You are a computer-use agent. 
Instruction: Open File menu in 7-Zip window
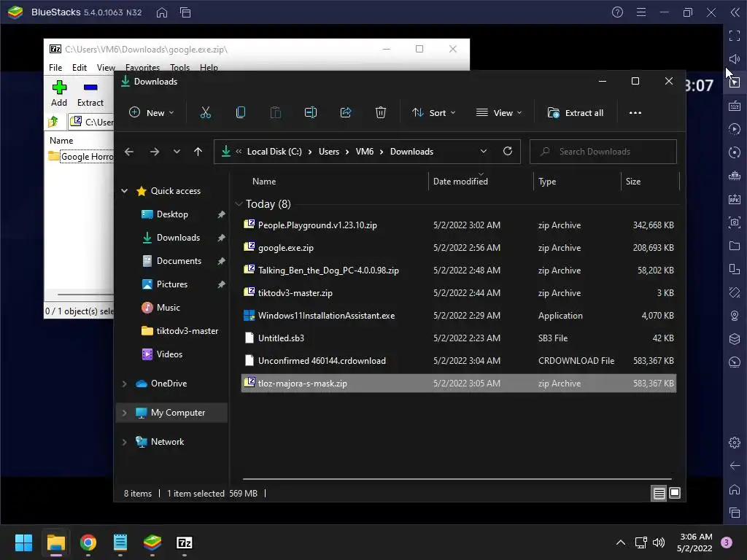pos(55,68)
